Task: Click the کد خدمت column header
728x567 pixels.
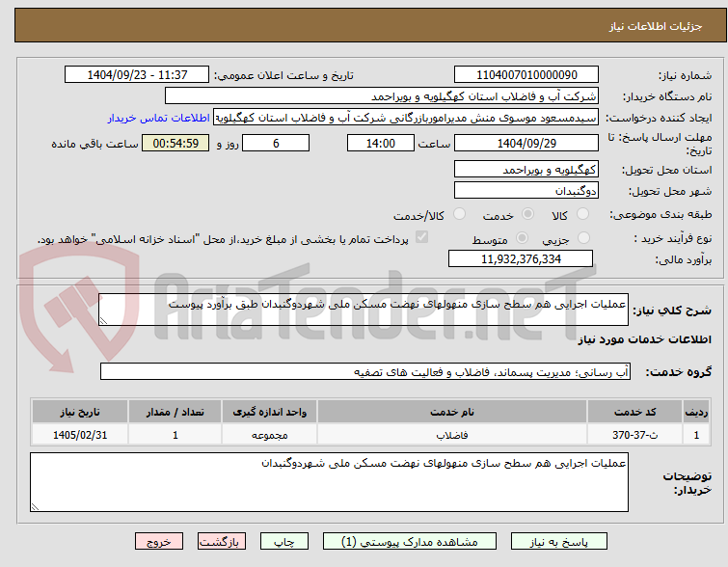Action: pyautogui.click(x=634, y=412)
